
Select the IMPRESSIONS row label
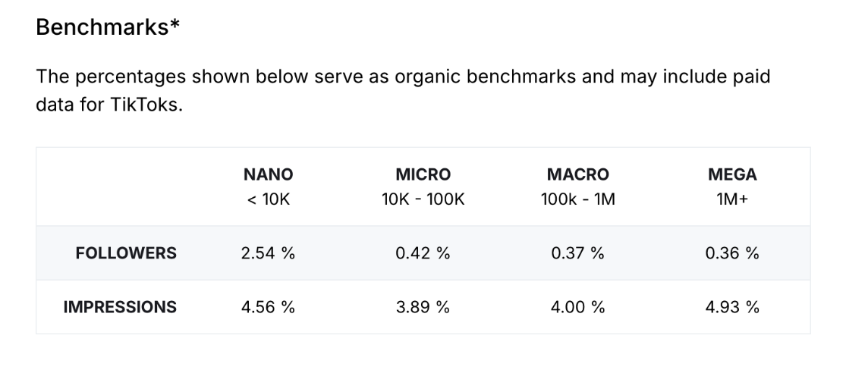tap(120, 307)
